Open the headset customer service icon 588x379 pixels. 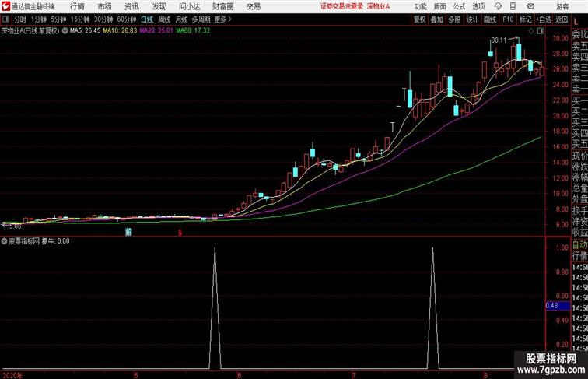click(x=498, y=6)
